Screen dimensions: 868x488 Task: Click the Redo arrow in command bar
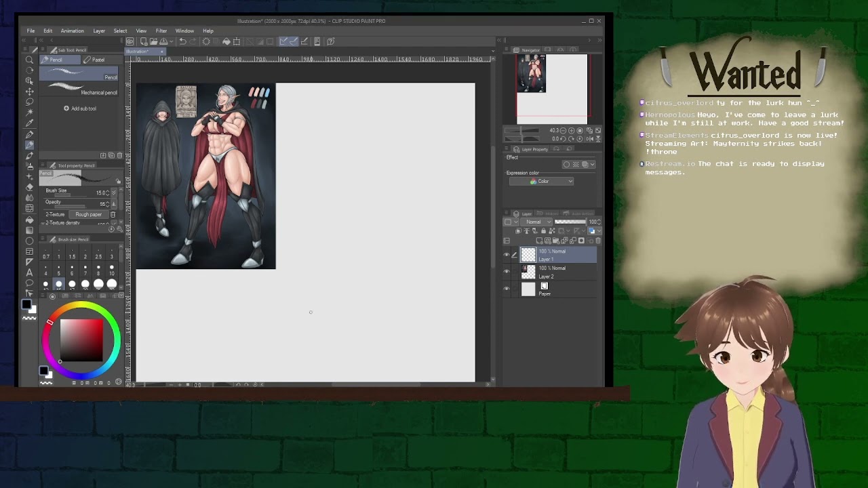[x=193, y=41]
